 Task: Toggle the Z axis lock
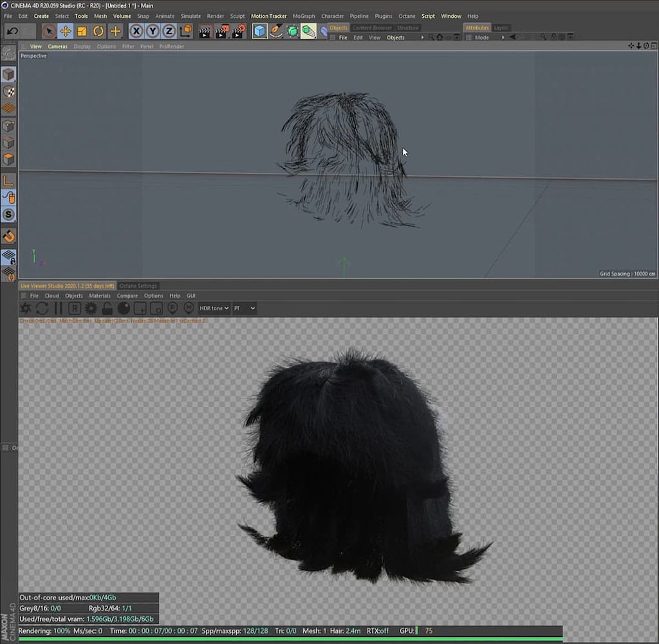(x=169, y=30)
